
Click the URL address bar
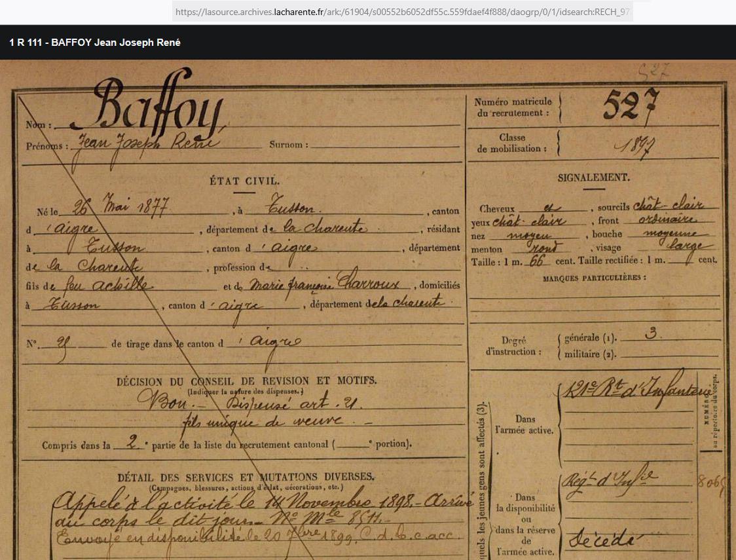coord(403,12)
